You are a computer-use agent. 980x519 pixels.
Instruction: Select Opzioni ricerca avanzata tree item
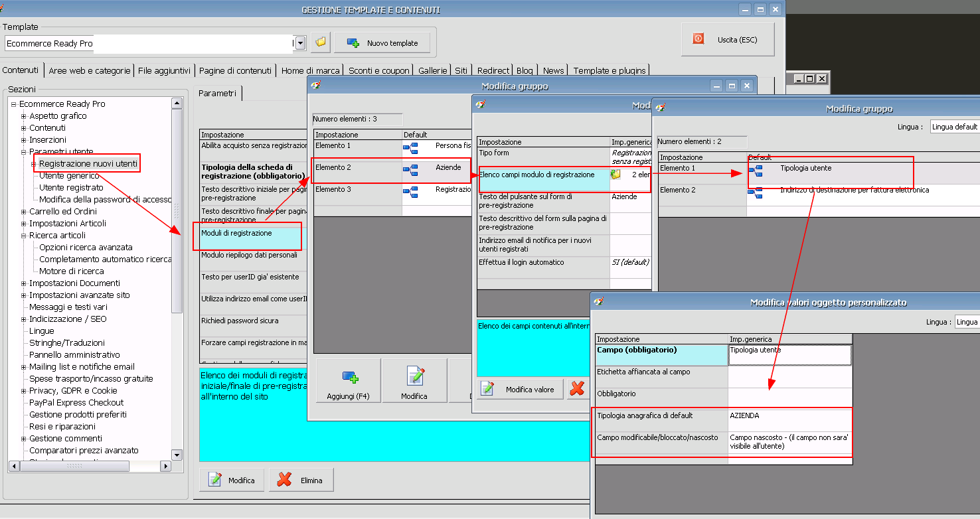pyautogui.click(x=86, y=248)
